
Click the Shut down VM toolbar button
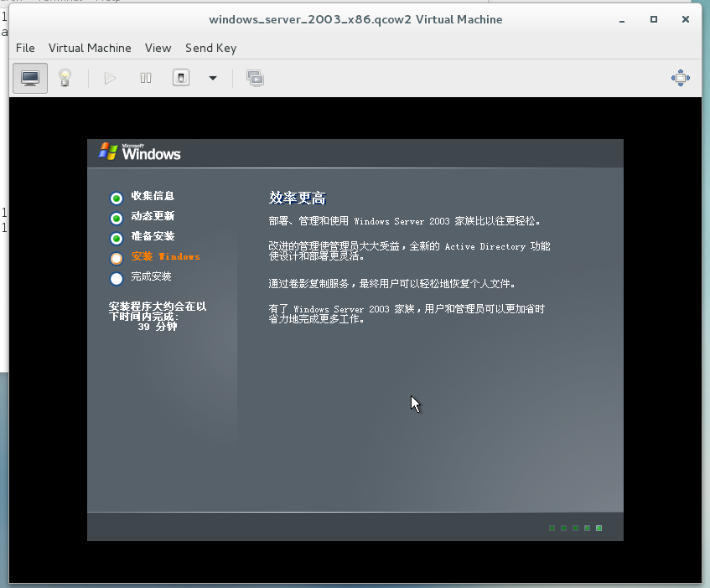(x=181, y=78)
